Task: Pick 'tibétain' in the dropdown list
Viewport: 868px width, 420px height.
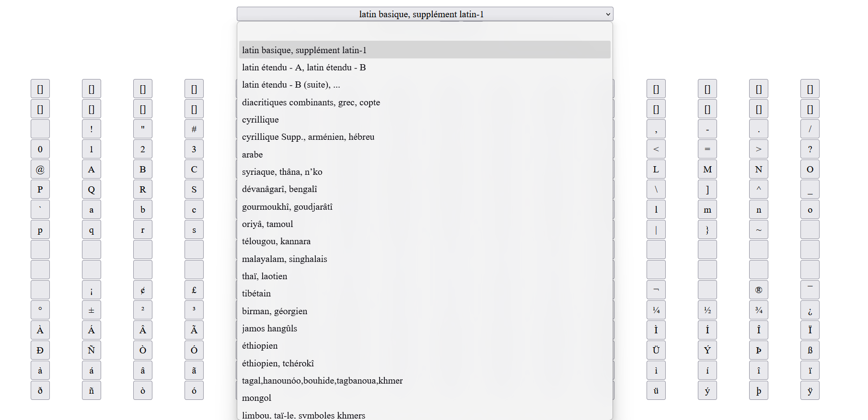Action: tap(256, 294)
